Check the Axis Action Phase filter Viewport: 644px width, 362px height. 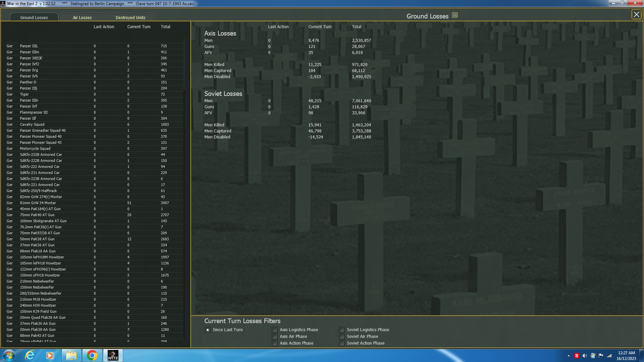pyautogui.click(x=275, y=343)
